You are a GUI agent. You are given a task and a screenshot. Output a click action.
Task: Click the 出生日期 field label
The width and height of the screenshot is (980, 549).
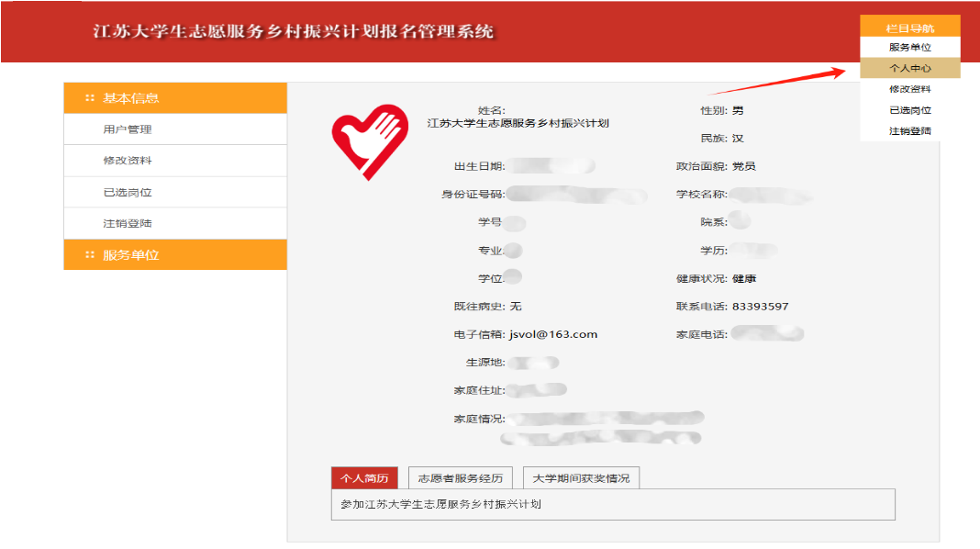(479, 166)
